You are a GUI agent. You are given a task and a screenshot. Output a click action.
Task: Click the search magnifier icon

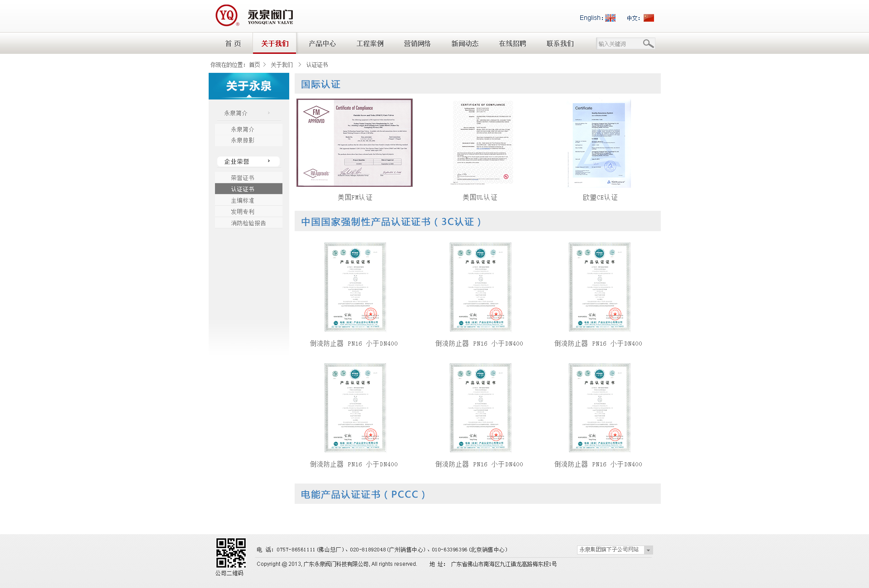648,43
